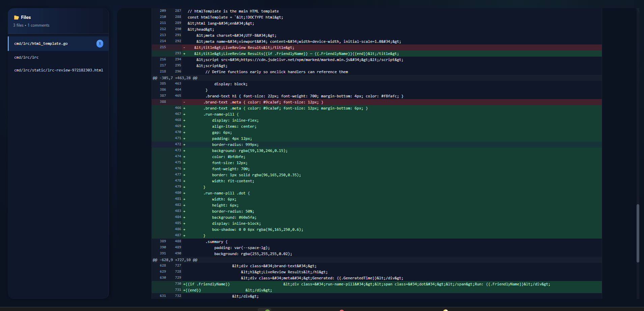Open lrc-review-972182303.html in the file list
644x311 pixels.
click(x=58, y=70)
